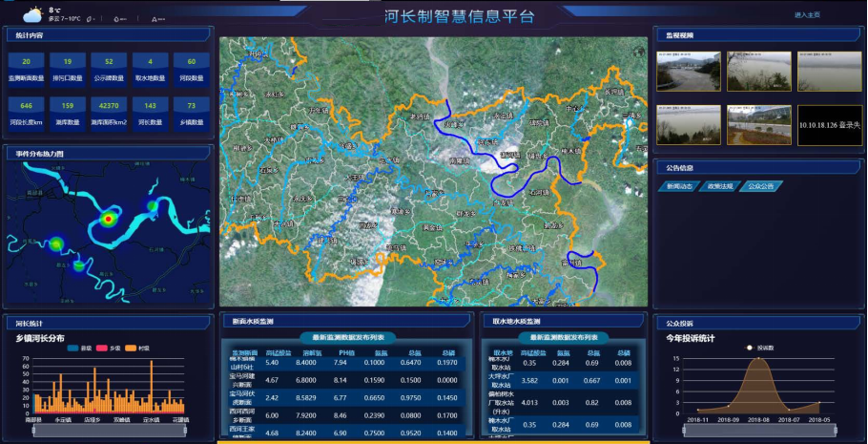The height and width of the screenshot is (444, 868).
Task: Toggle the 投诉数 legend marker
Action: coord(750,348)
